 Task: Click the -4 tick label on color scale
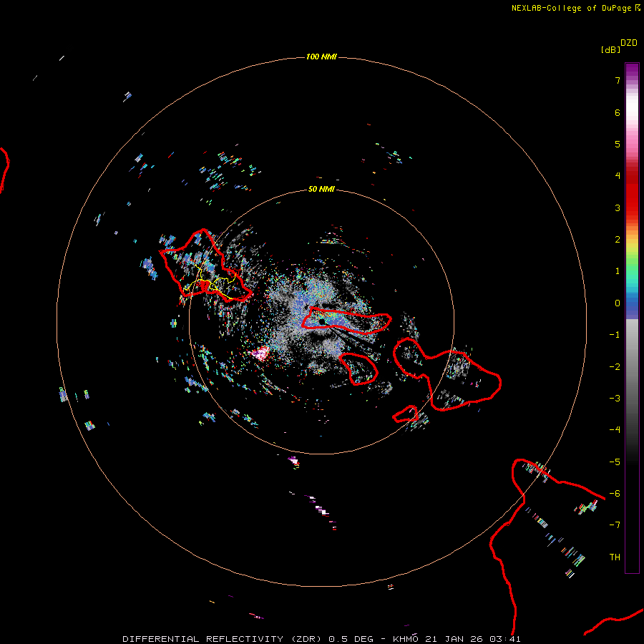pyautogui.click(x=615, y=430)
